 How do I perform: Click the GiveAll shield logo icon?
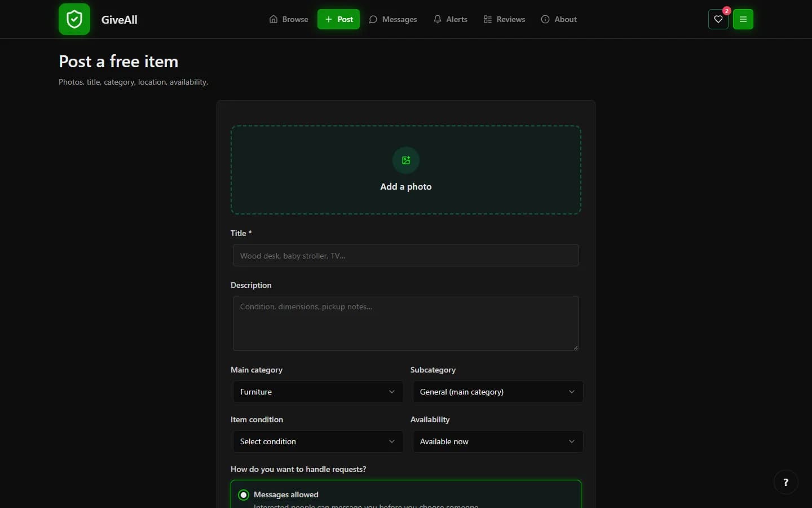[74, 19]
